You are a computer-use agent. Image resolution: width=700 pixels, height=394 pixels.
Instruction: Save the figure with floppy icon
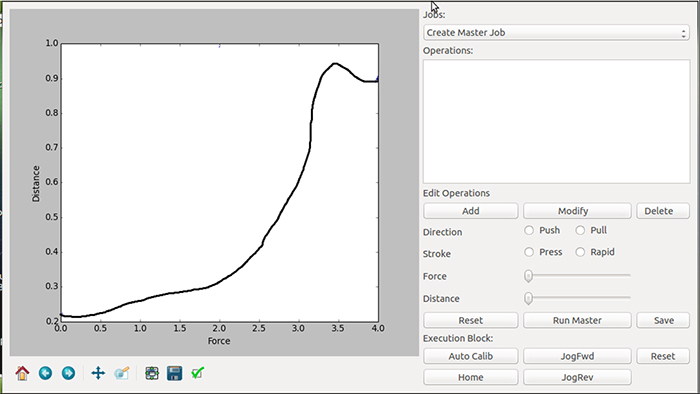point(175,373)
